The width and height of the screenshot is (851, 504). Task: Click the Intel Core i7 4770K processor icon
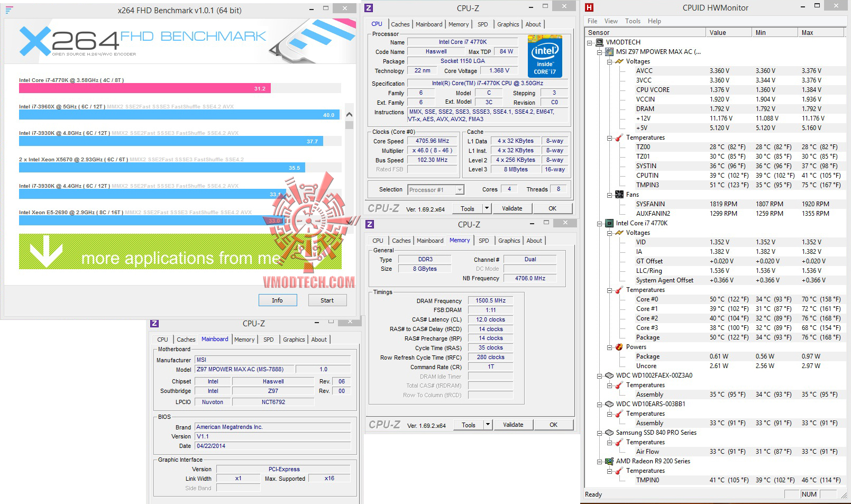(609, 223)
